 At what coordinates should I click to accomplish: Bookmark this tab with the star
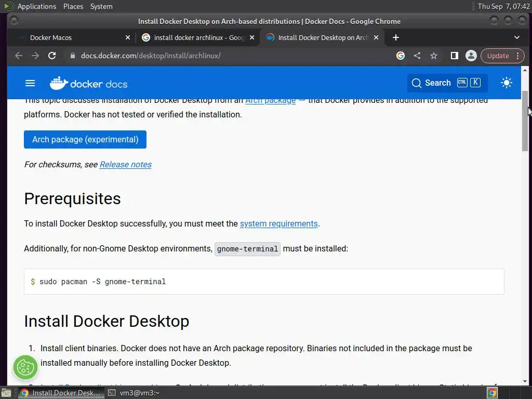click(434, 56)
